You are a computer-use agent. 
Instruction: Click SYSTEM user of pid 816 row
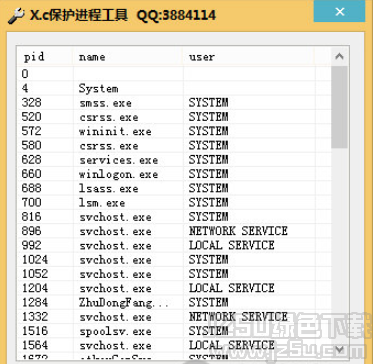(208, 217)
